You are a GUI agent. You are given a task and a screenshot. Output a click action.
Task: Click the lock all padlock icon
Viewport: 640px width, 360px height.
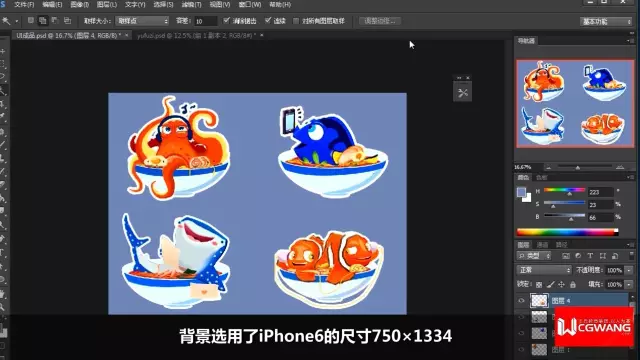tap(573, 284)
